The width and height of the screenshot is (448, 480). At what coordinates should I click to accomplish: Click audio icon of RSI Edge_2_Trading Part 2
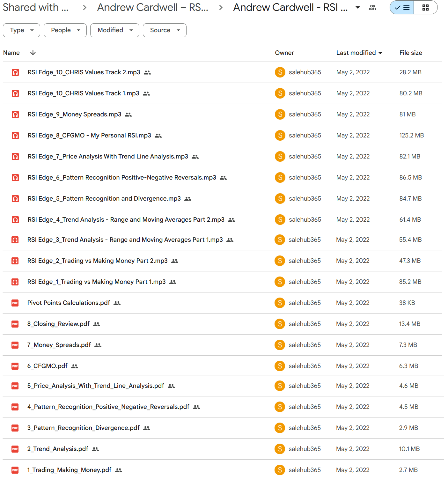[15, 261]
